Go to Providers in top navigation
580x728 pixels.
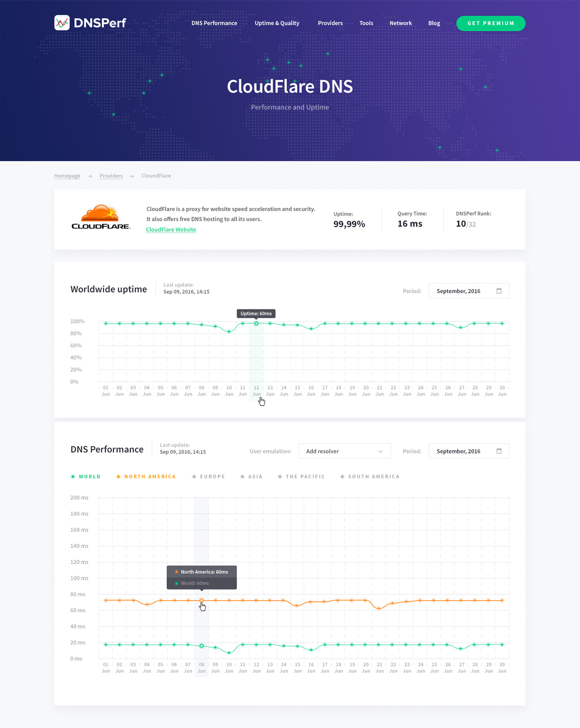[330, 23]
